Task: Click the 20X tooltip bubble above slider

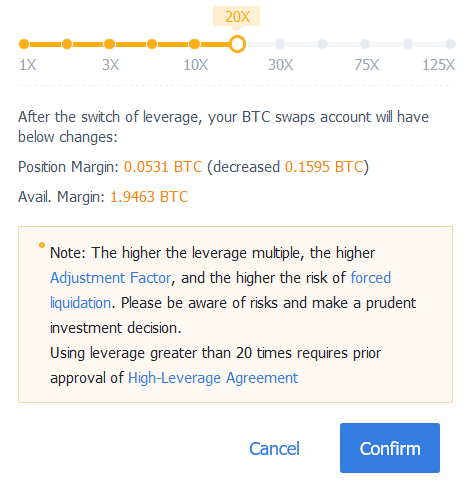Action: (x=237, y=16)
